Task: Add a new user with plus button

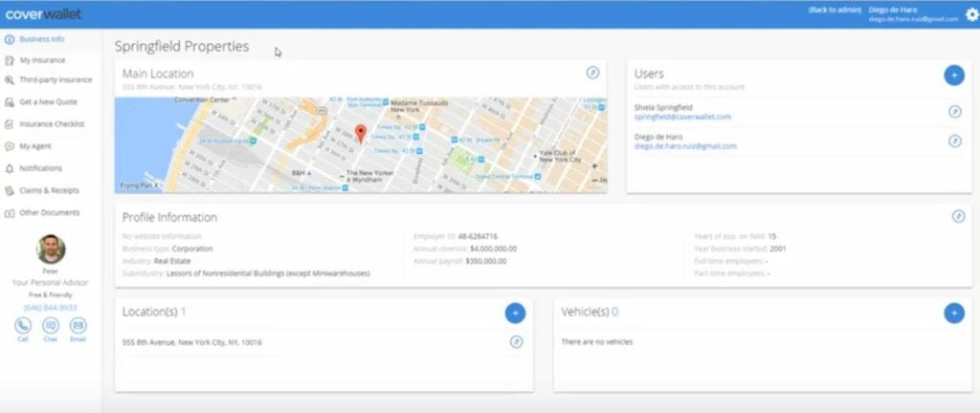Action: point(953,75)
